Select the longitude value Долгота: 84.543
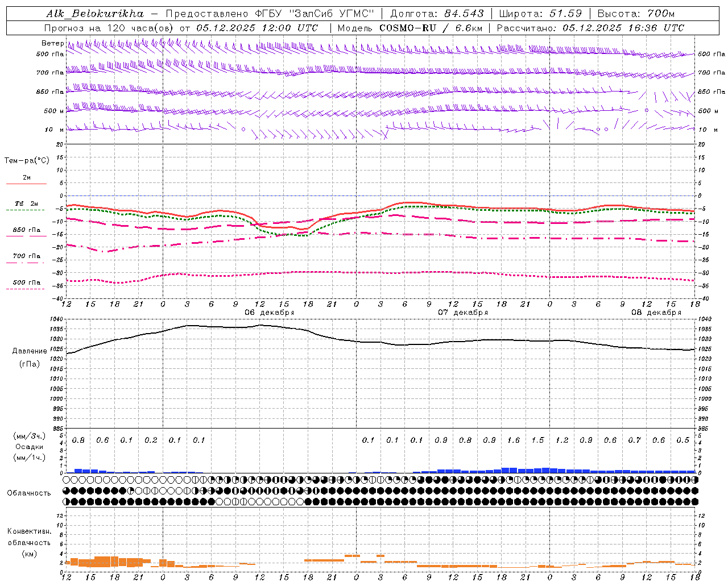The width and height of the screenshot is (728, 582). [437, 14]
